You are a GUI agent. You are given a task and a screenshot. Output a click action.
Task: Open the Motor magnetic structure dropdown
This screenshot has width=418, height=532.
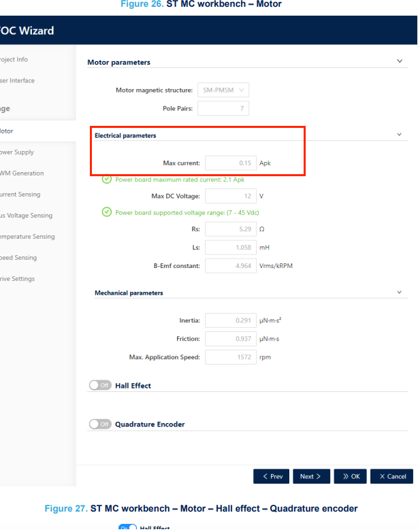click(x=223, y=90)
